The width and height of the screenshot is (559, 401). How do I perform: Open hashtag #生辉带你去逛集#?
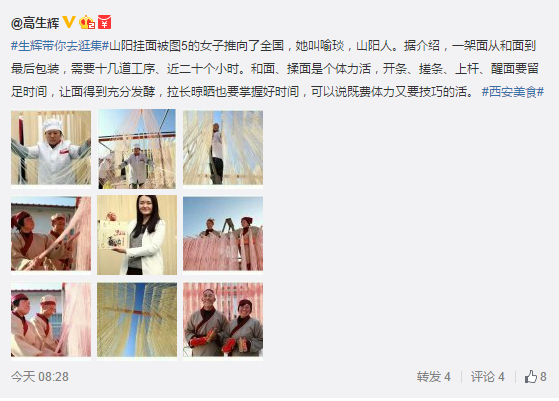pos(60,46)
